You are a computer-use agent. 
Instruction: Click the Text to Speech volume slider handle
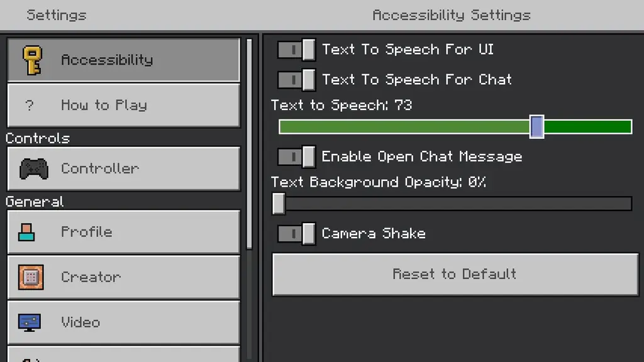[x=537, y=127]
